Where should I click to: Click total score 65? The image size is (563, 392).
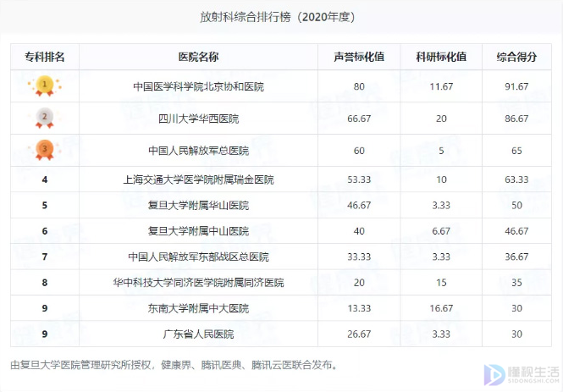tap(516, 151)
